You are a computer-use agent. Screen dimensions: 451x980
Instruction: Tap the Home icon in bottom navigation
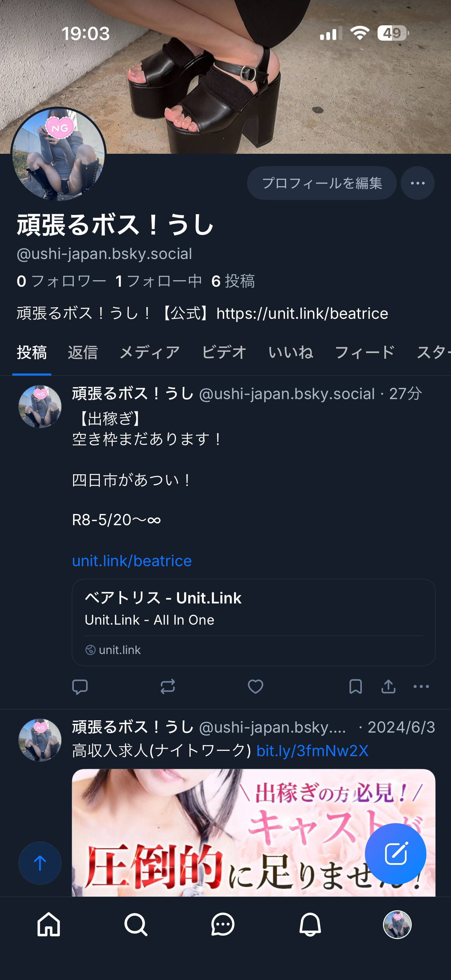(49, 924)
